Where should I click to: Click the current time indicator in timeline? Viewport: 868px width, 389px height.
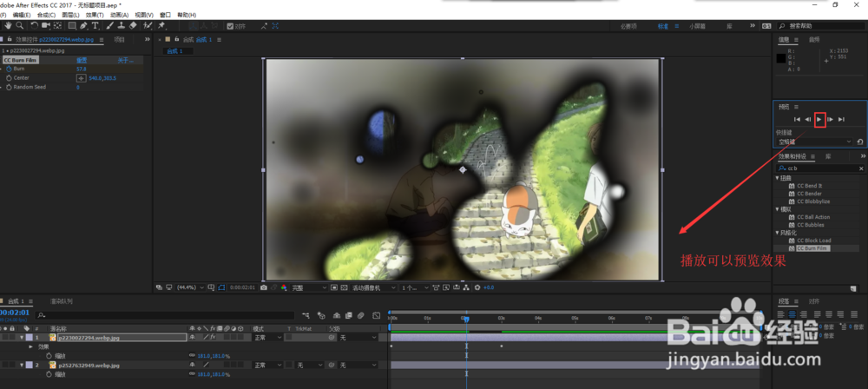[x=467, y=320]
